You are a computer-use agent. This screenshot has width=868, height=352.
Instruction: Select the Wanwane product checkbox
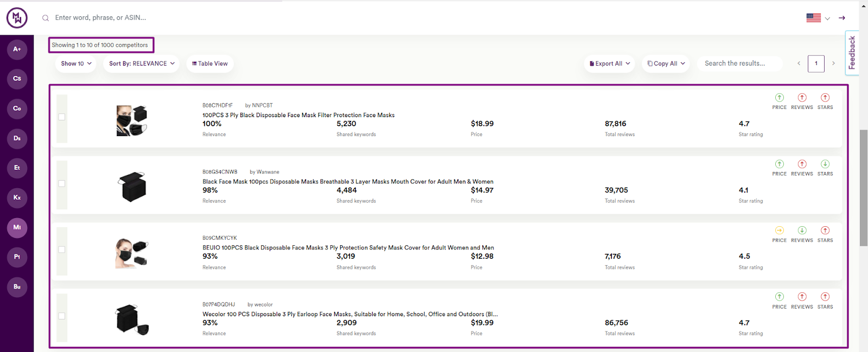point(62,183)
